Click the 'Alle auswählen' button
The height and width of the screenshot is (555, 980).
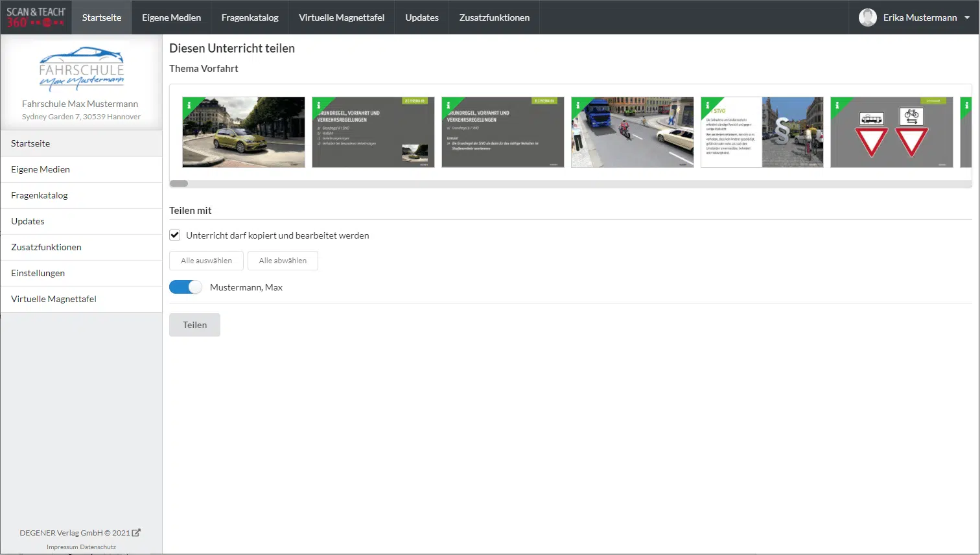coord(206,261)
